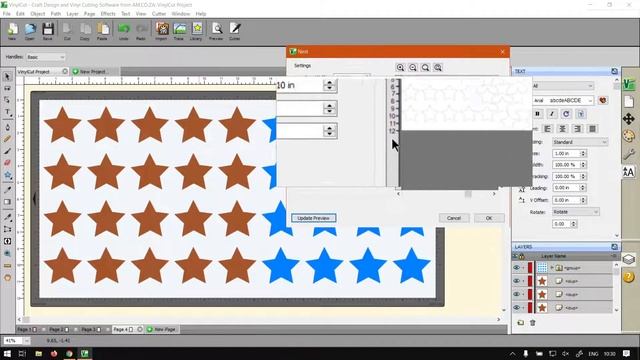640x360 pixels.
Task: Select the arrow Selection tool in left toolbox
Action: coord(7,76)
